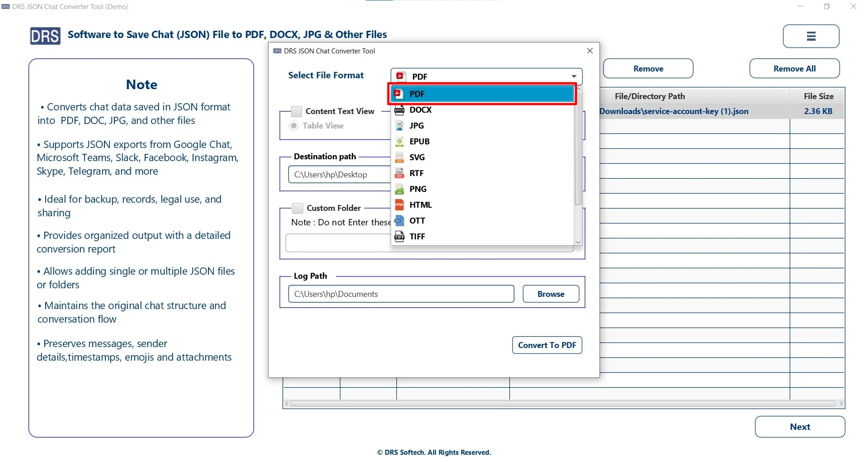Click the EPUB format icon
The image size is (868, 462).
pyautogui.click(x=400, y=142)
